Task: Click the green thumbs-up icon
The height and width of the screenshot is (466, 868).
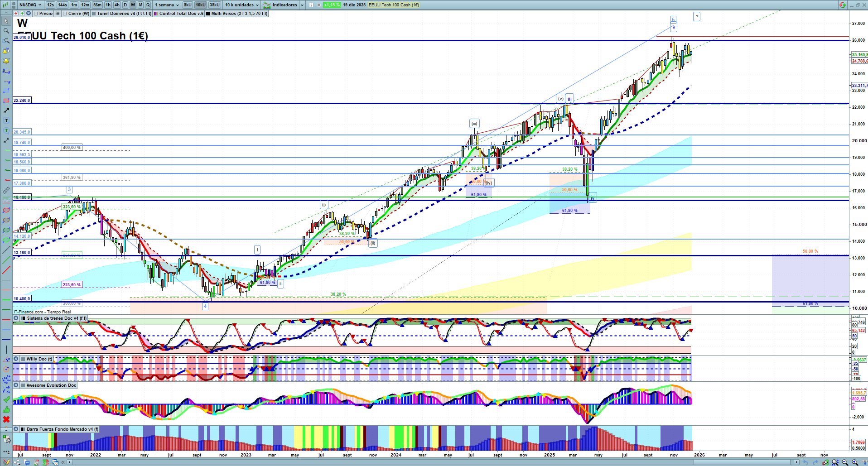Action: tap(6, 409)
